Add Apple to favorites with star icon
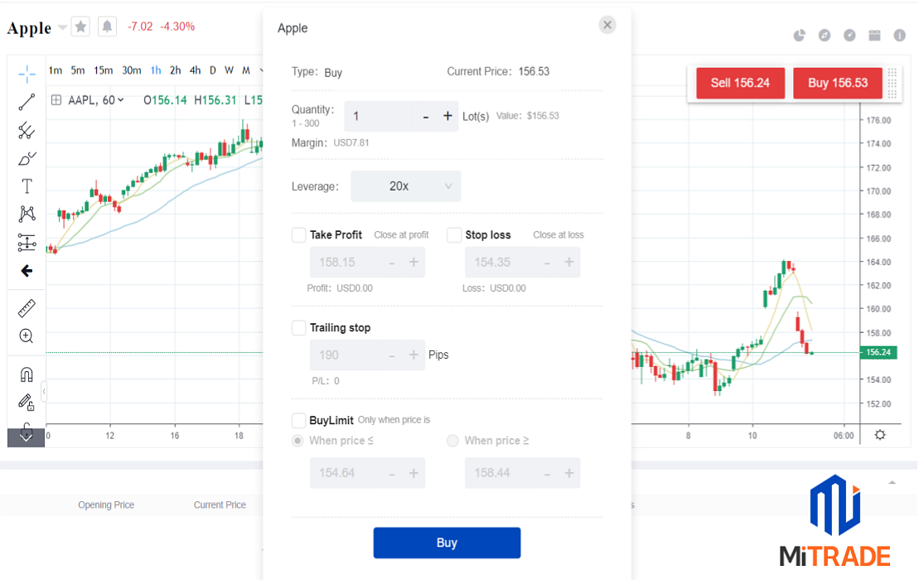 pos(80,27)
